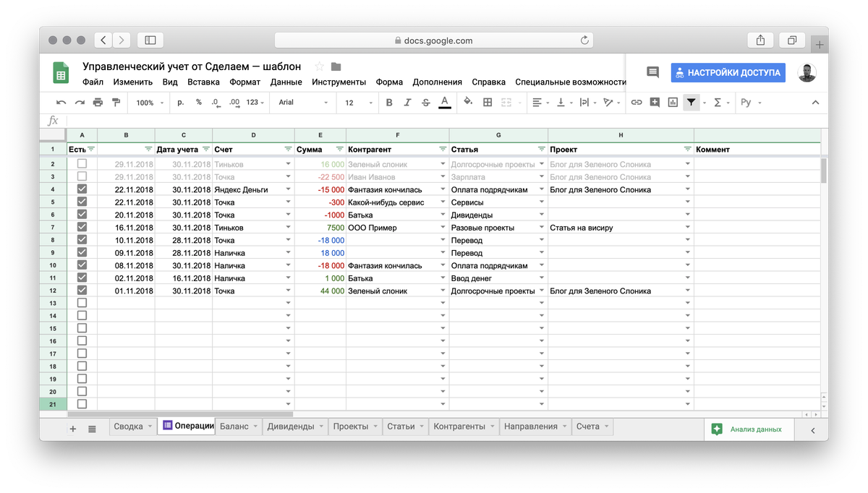The width and height of the screenshot is (868, 493).
Task: Toggle strikethrough formatting
Action: pyautogui.click(x=425, y=103)
